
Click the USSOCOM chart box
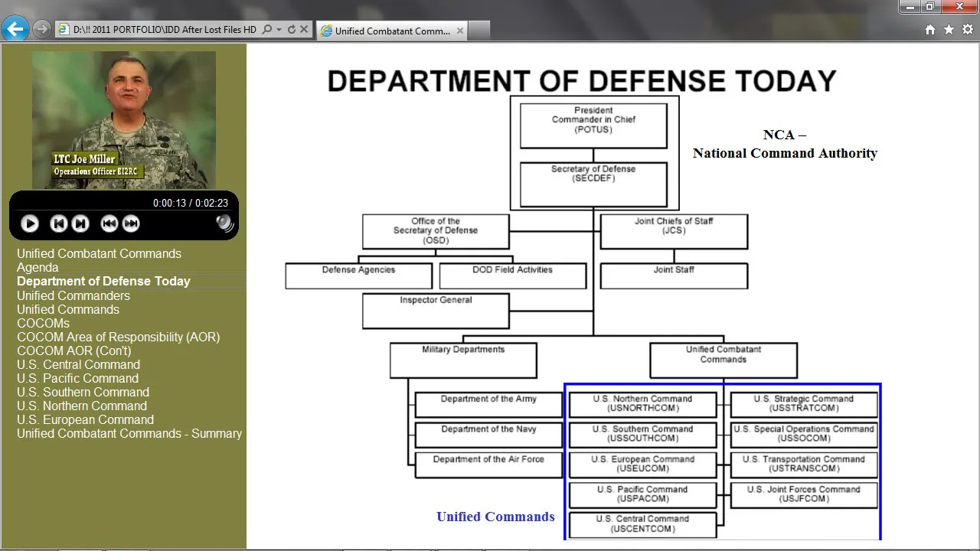pos(804,435)
